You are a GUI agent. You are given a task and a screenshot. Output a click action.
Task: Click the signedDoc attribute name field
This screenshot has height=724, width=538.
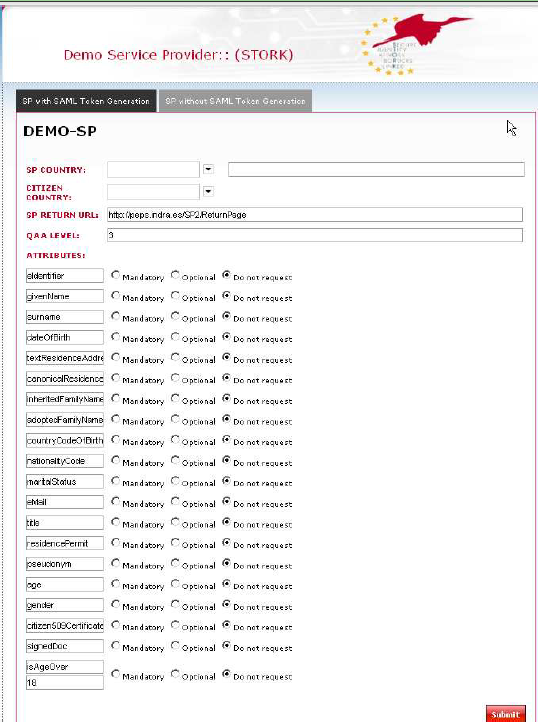point(65,646)
